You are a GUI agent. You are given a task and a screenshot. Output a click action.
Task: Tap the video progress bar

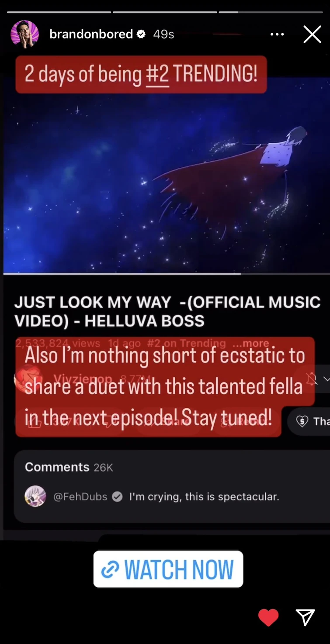coord(167,274)
